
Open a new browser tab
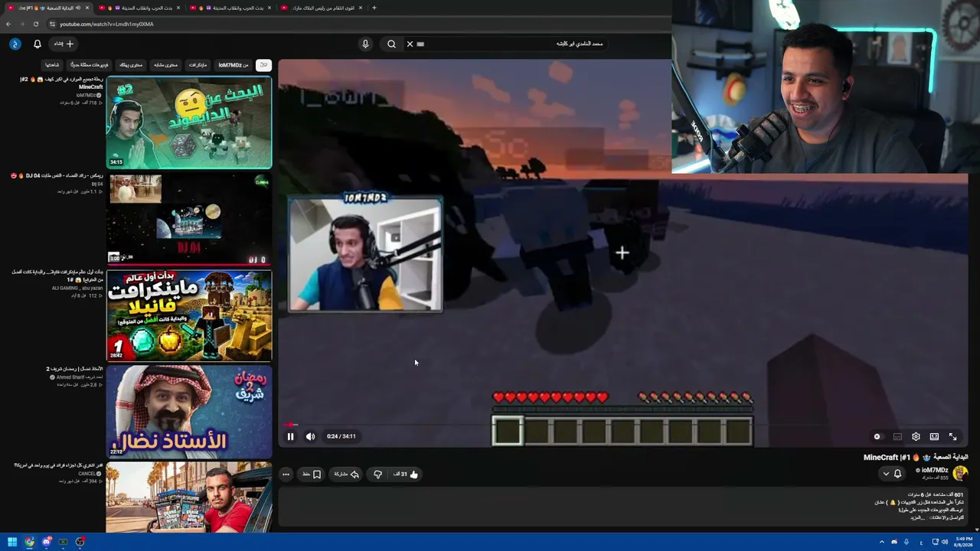(374, 8)
